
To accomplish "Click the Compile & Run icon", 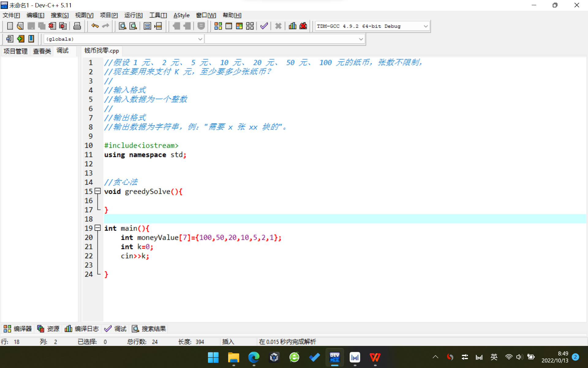I will [x=239, y=26].
